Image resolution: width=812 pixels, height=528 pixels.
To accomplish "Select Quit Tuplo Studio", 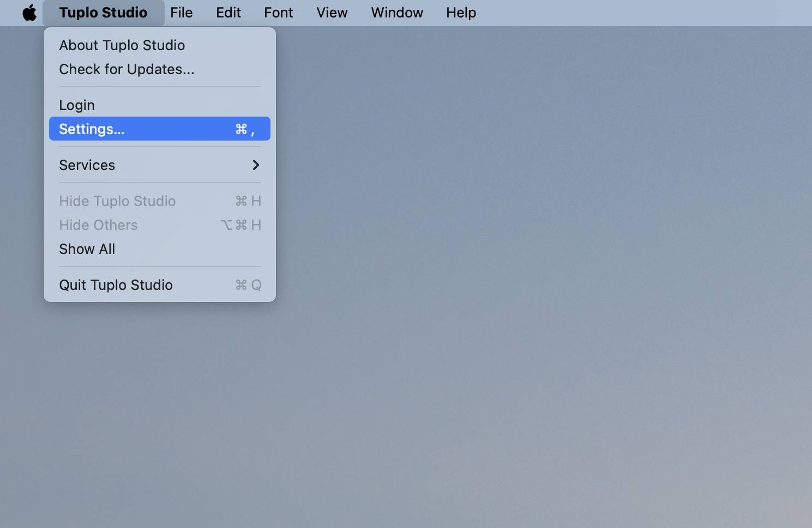I will [x=160, y=285].
